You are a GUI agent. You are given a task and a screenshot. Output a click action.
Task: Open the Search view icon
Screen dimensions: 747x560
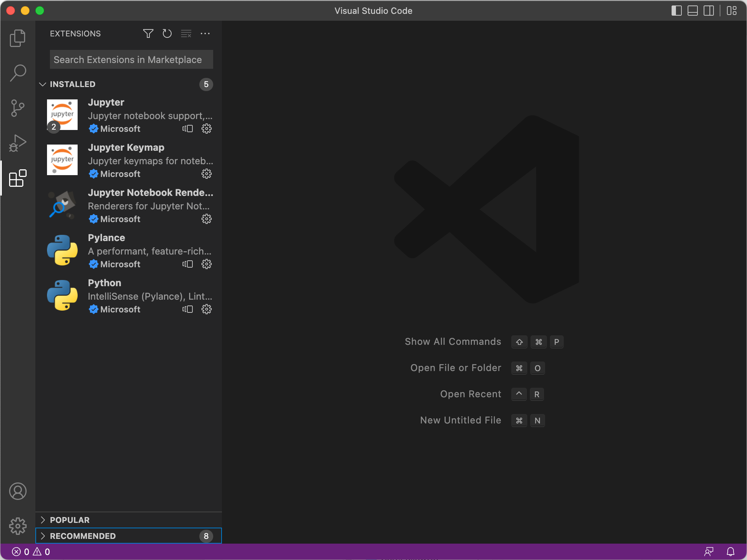coord(17,73)
